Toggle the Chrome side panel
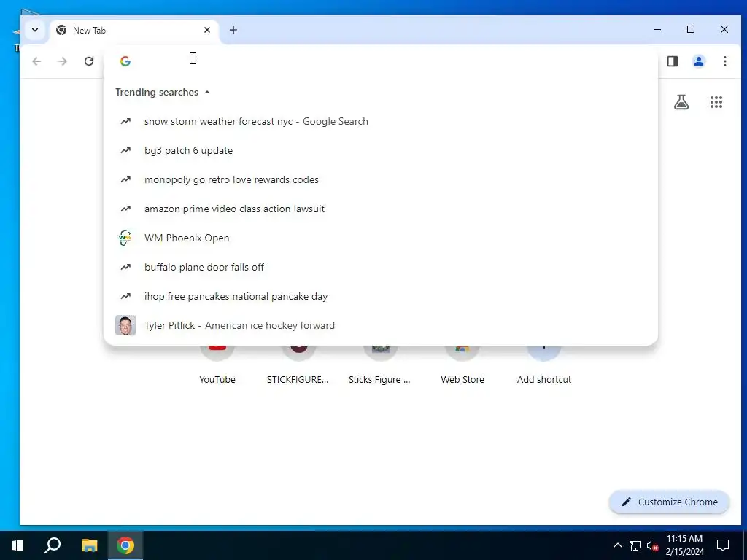 click(x=672, y=61)
